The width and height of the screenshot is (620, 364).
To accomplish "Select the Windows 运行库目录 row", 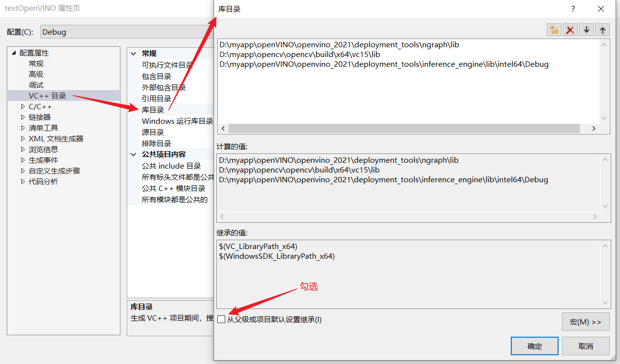I will [171, 121].
